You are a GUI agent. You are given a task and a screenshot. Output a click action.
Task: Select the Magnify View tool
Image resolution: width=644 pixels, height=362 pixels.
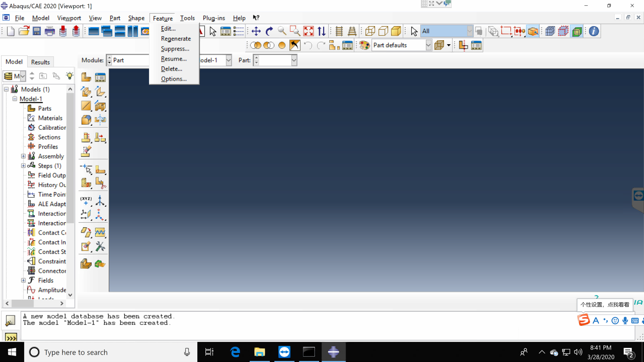point(282,31)
